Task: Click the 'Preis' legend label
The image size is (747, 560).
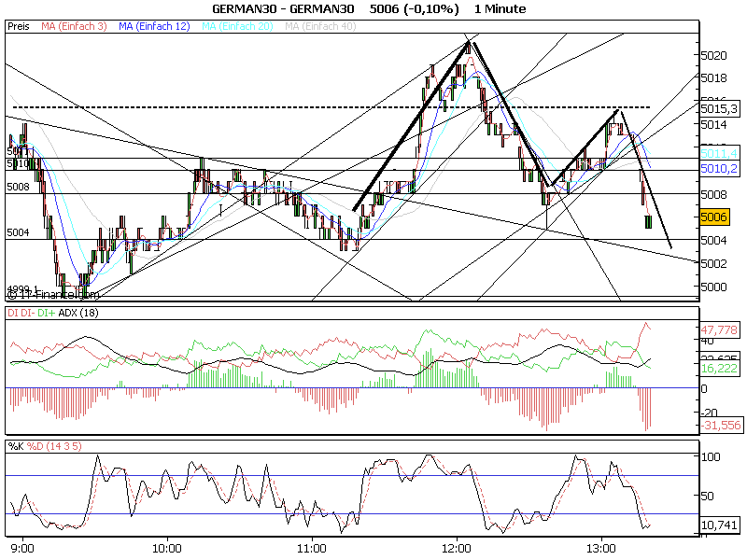Action: [19, 27]
